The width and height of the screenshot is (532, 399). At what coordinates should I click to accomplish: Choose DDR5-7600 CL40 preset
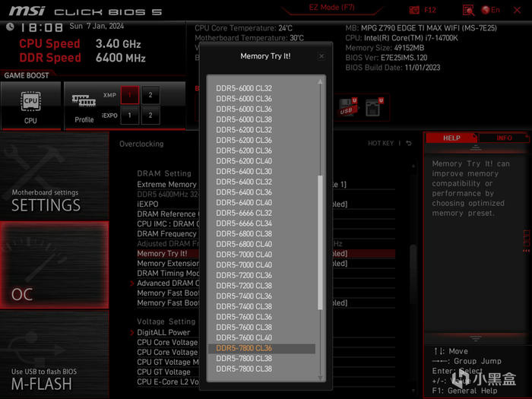[x=244, y=337]
